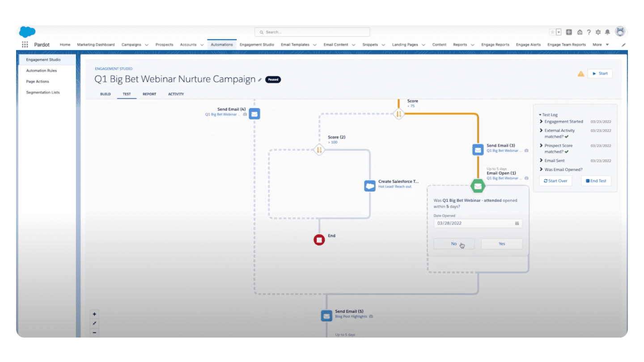Image resolution: width=644 pixels, height=362 pixels.
Task: Select the Send Email (4) step icon
Action: (254, 114)
